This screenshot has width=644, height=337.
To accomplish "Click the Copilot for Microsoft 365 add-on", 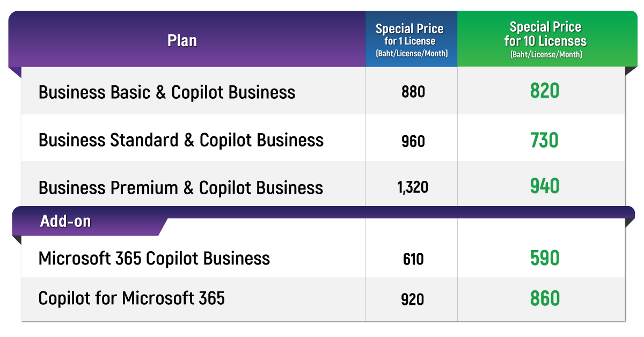I will (x=131, y=298).
